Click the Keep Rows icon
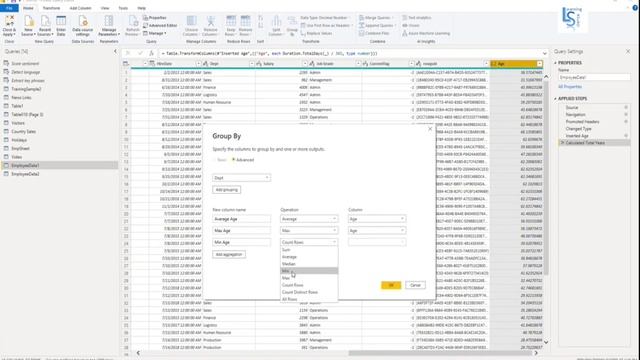 tap(231, 26)
